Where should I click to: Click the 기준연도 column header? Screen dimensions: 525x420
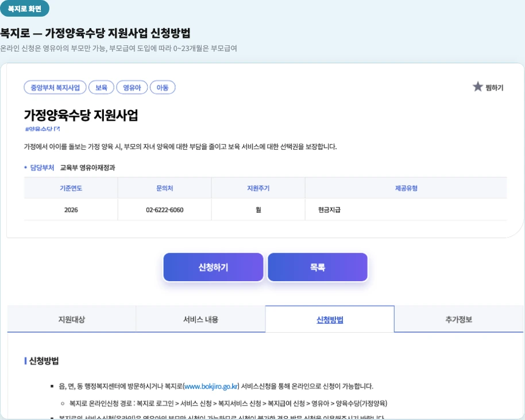pyautogui.click(x=71, y=188)
